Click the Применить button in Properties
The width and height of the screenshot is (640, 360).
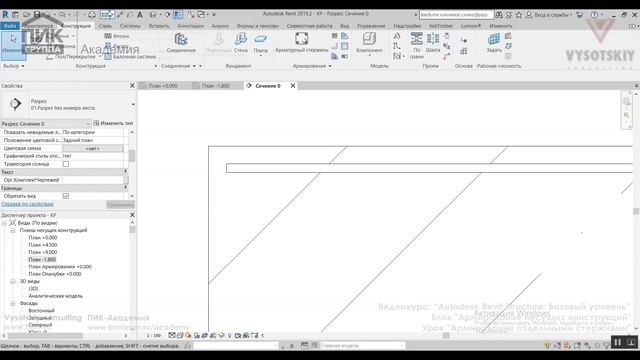(120, 204)
